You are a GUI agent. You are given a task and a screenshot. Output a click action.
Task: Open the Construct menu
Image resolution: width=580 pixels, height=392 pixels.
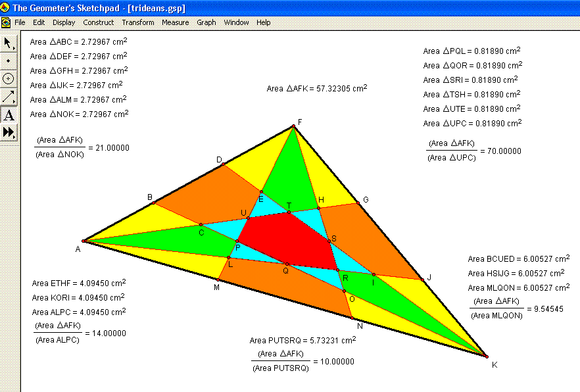[x=99, y=22]
